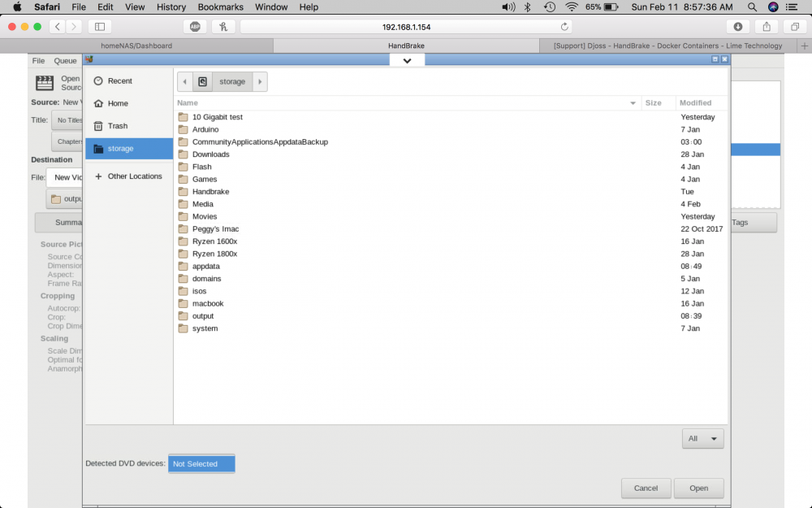Show all tabs overview icon
This screenshot has height=508, width=812.
794,27
